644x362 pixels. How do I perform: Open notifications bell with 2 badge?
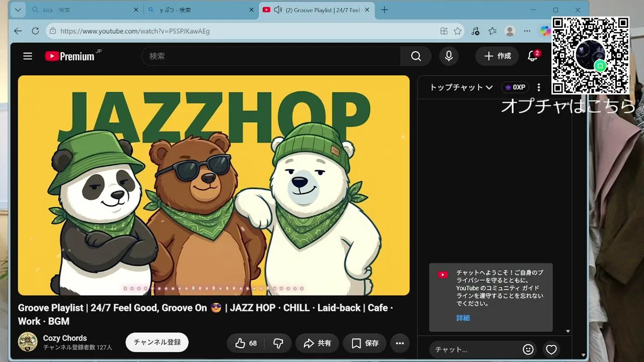[533, 56]
